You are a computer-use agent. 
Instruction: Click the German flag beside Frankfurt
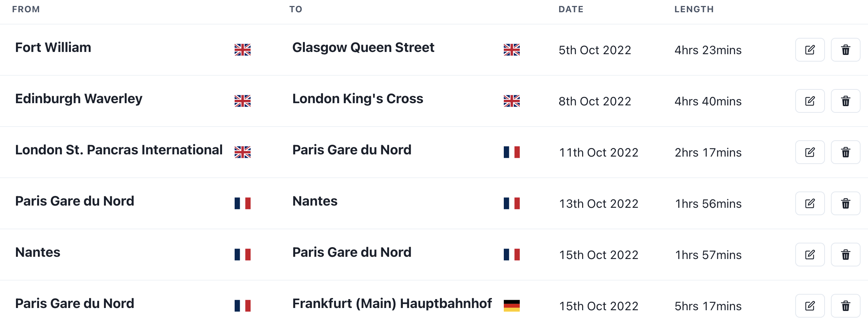pos(512,306)
